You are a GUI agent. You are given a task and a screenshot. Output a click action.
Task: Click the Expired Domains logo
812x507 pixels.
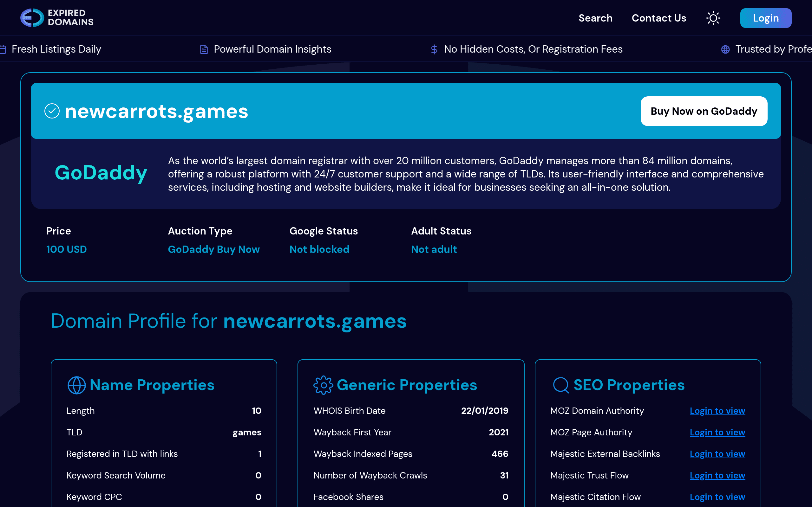56,18
